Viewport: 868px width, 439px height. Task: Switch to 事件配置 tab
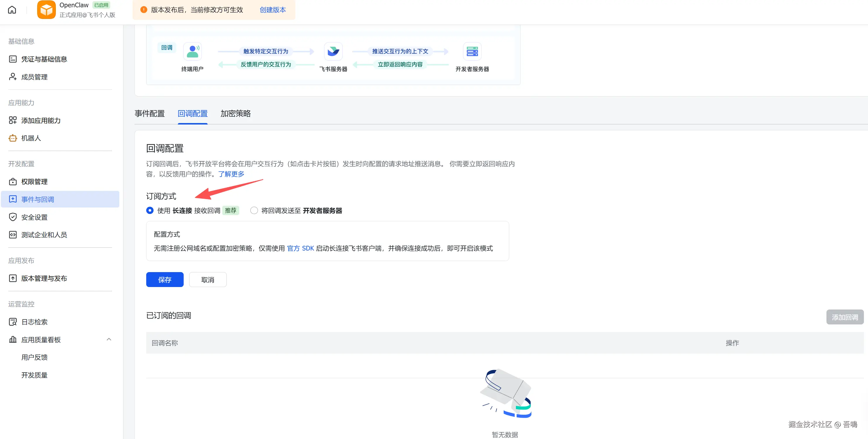[x=150, y=113]
